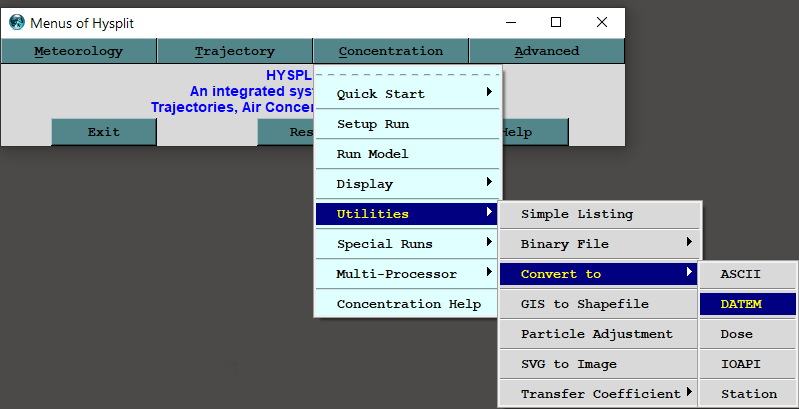Close the Menus of Hysplit window
Screen dimensions: 799x409
coord(602,22)
